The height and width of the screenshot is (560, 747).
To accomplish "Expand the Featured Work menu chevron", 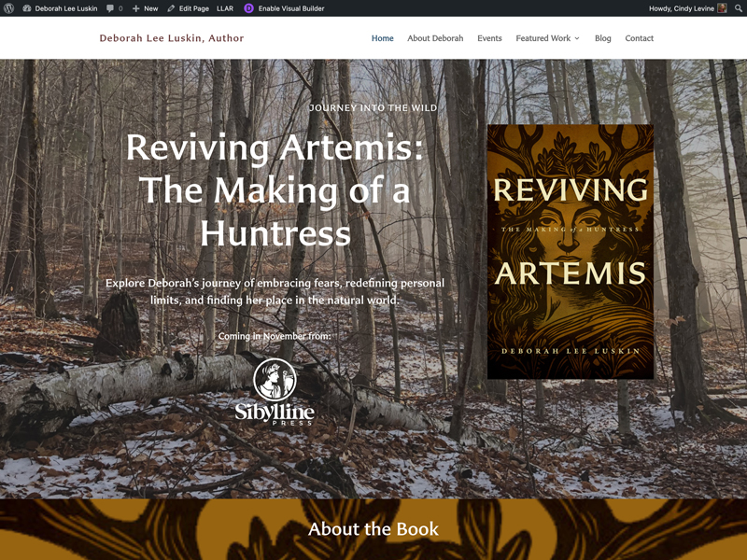I will (577, 39).
